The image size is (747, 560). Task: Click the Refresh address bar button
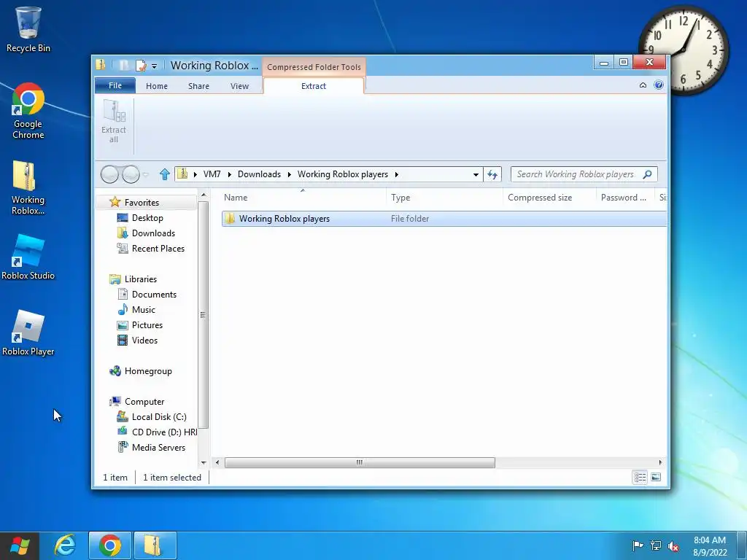pos(492,174)
